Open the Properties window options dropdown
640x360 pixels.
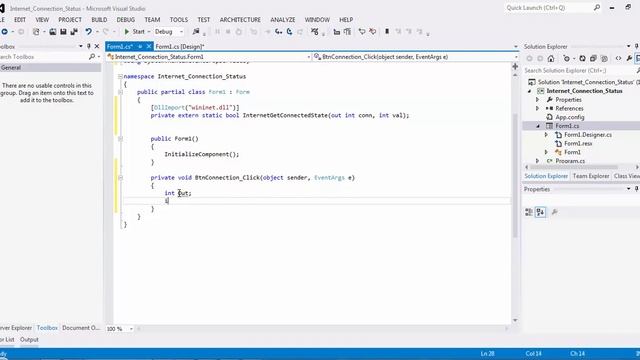629,189
